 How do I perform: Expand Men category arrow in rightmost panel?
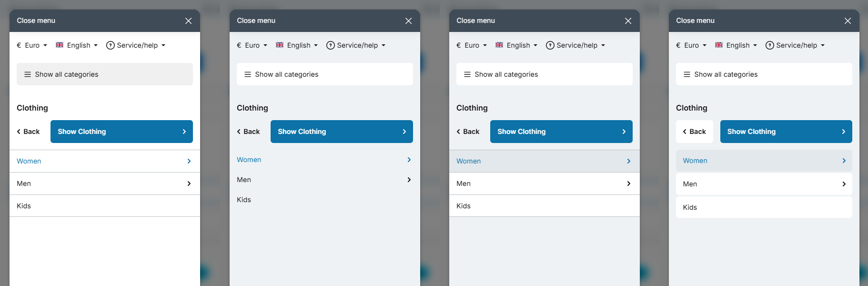pyautogui.click(x=844, y=184)
